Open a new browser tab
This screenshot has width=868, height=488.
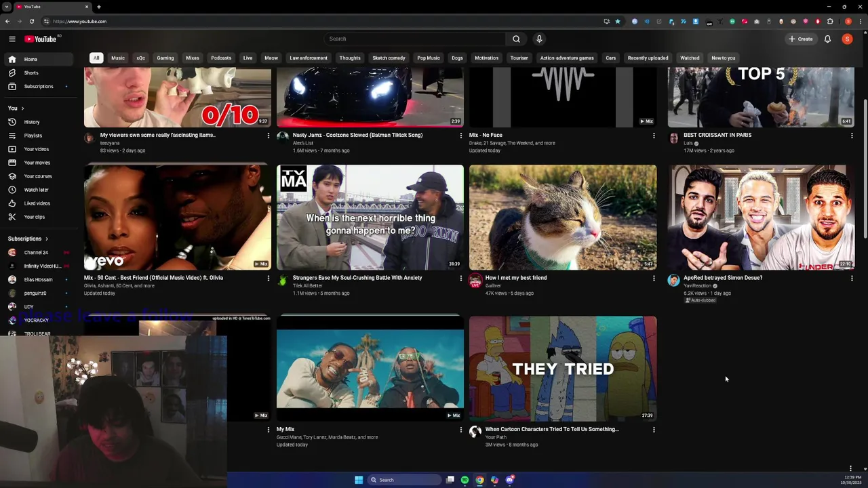(x=99, y=7)
